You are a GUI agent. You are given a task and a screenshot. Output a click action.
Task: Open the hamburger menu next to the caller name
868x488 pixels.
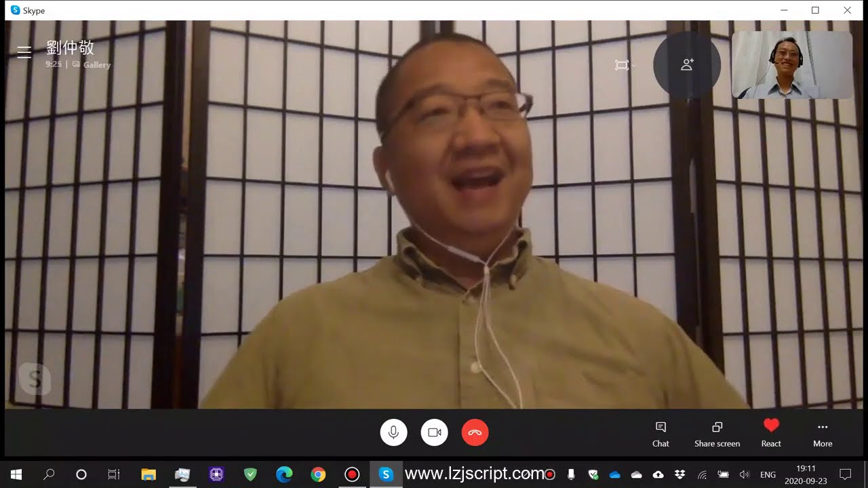click(x=24, y=52)
